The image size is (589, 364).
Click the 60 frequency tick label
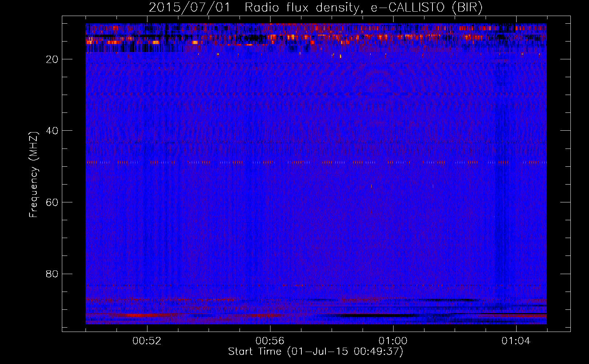click(x=52, y=202)
